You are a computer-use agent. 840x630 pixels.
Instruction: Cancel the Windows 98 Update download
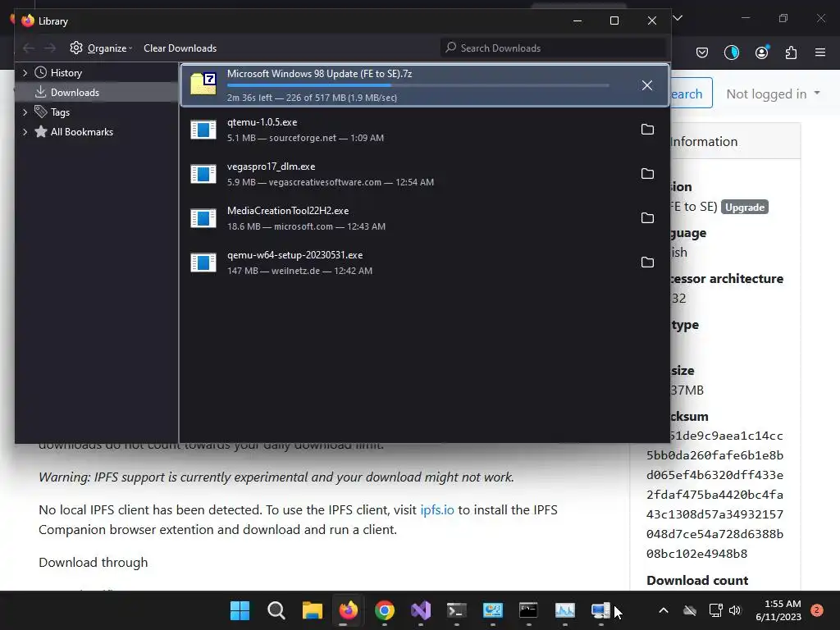click(x=647, y=85)
